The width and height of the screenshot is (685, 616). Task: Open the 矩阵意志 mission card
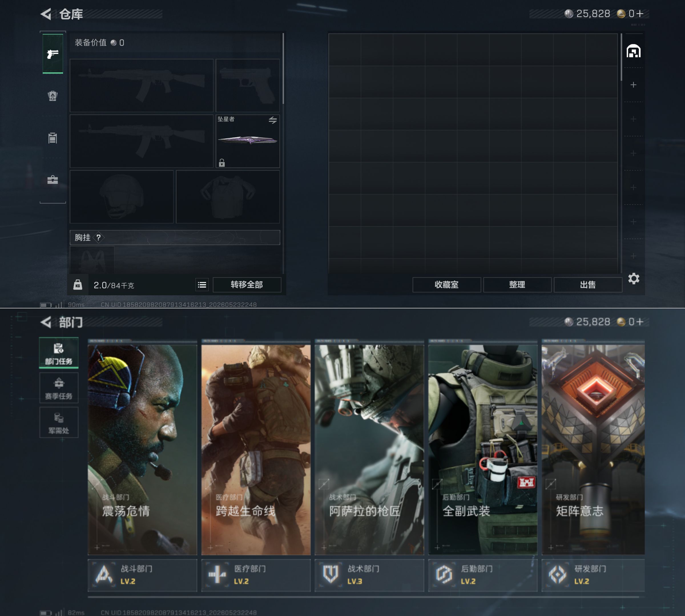click(x=593, y=447)
